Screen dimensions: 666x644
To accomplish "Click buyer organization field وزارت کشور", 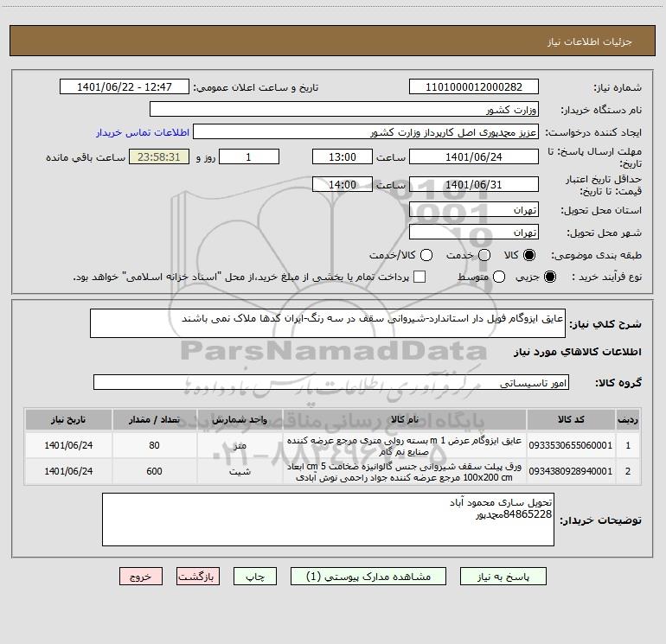I will pos(344,110).
